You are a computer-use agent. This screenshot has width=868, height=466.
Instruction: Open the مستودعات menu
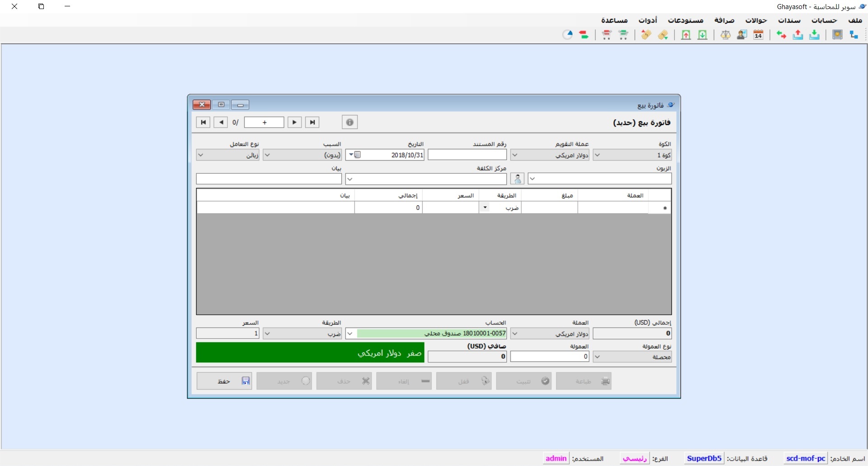point(686,20)
